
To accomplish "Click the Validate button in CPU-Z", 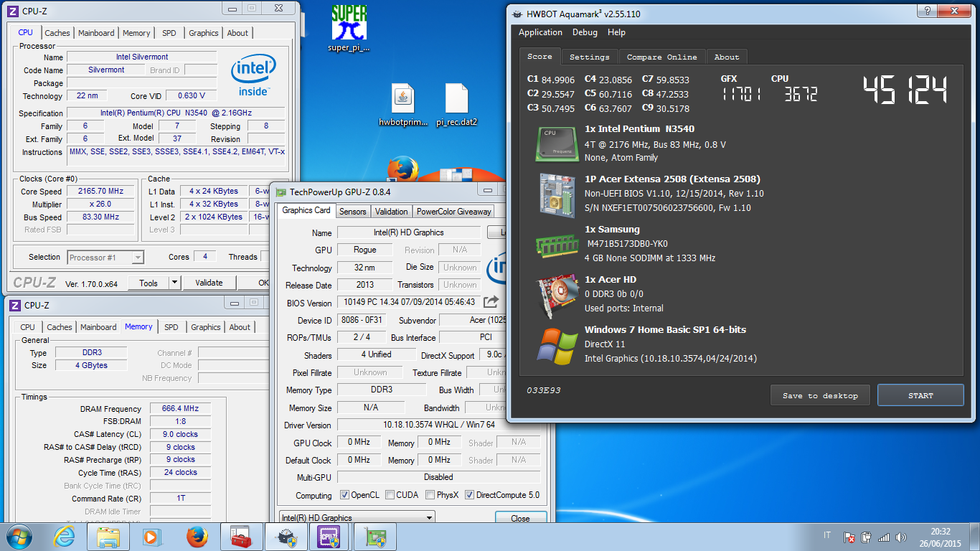I will 209,283.
